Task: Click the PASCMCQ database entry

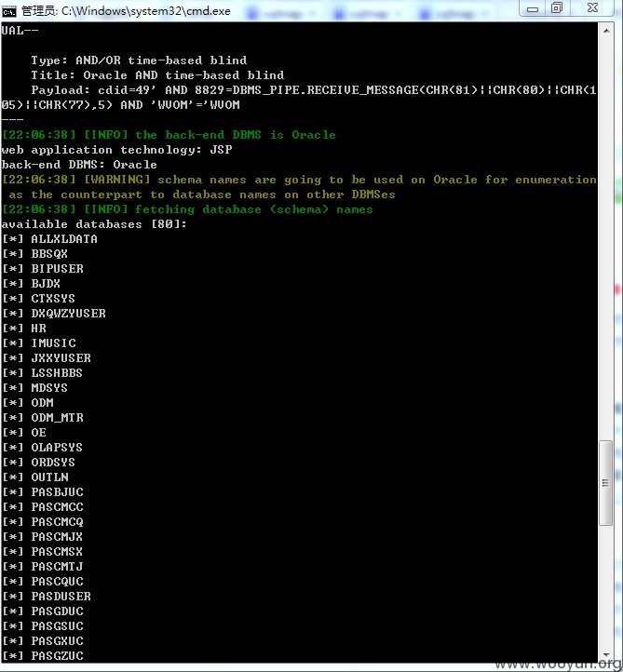Action: point(43,522)
